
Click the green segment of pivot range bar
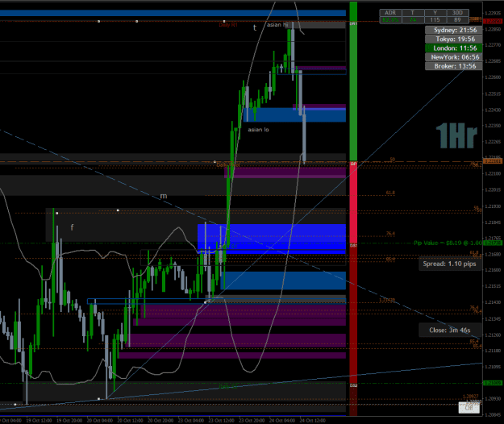click(353, 81)
